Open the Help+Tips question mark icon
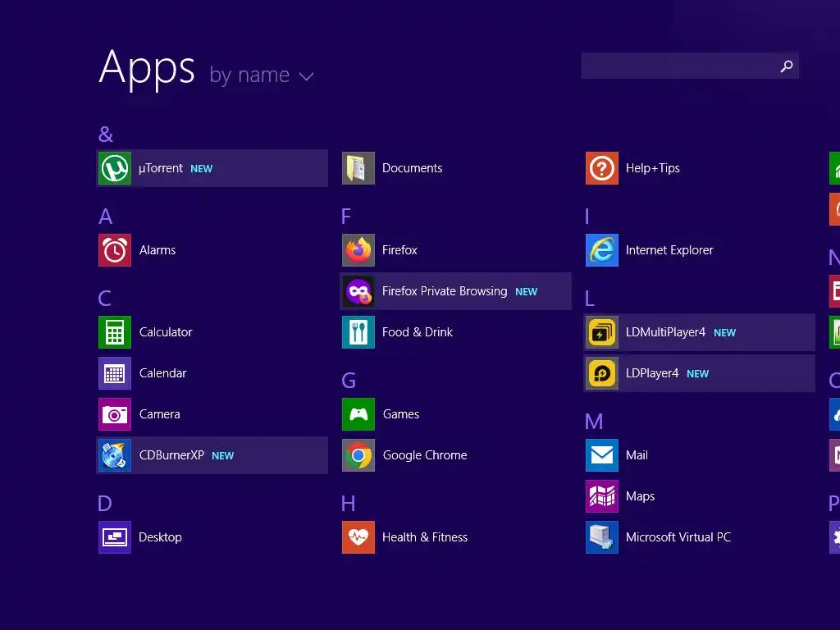840x630 pixels. 602,168
